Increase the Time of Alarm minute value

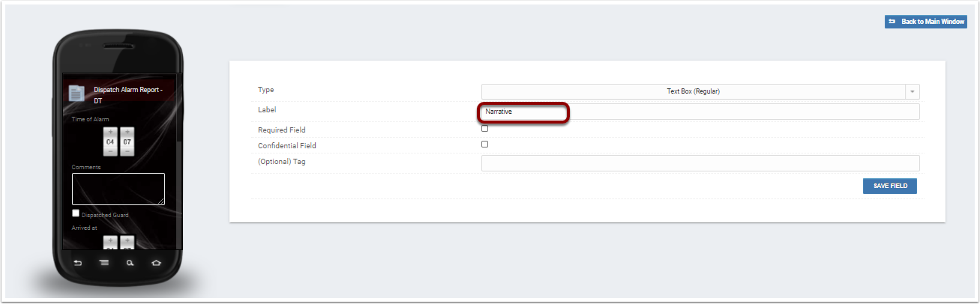pos(127,132)
